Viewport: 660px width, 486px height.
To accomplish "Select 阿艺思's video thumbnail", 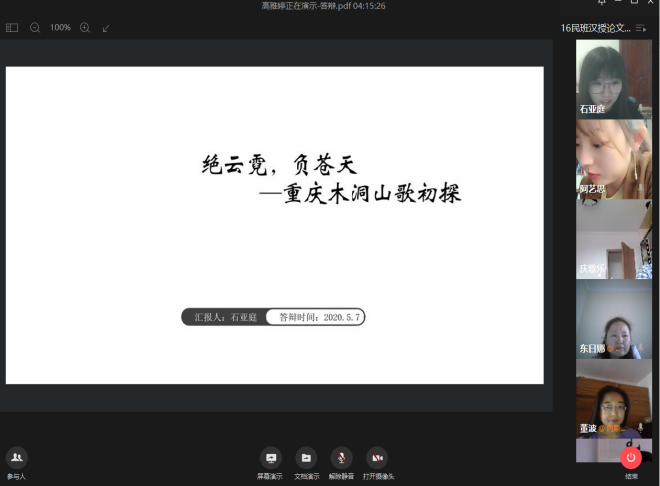I will click(x=613, y=158).
